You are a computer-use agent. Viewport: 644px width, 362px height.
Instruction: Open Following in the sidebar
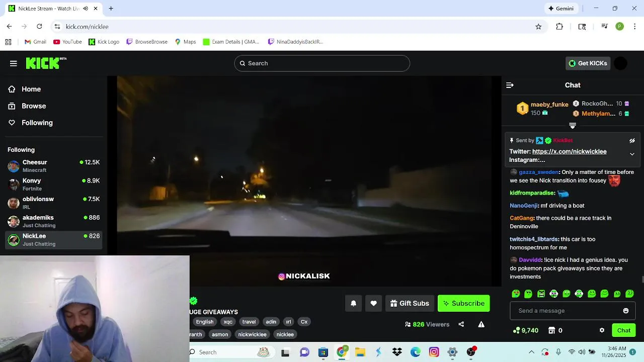(37, 123)
